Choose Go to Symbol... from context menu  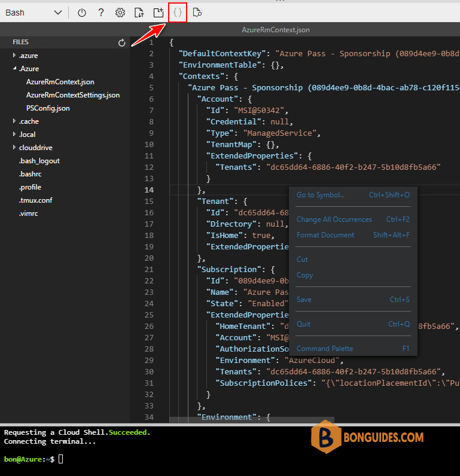[353, 195]
